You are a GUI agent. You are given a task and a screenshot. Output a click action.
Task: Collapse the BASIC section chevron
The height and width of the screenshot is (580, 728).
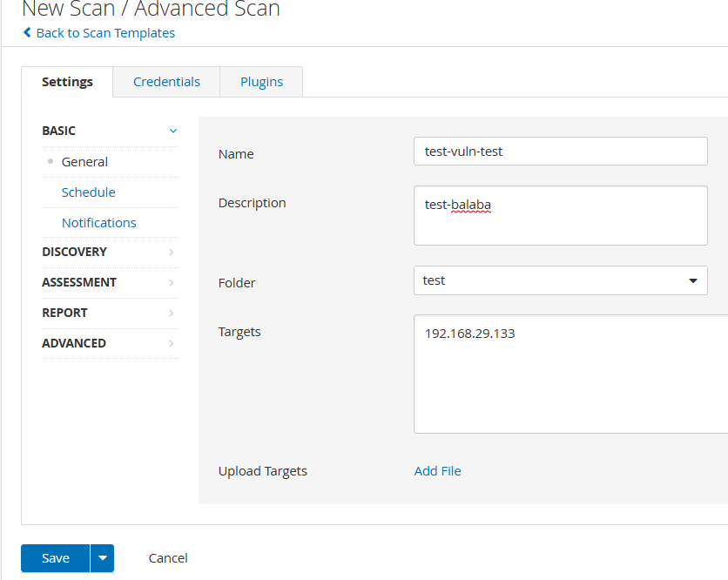[x=172, y=131]
